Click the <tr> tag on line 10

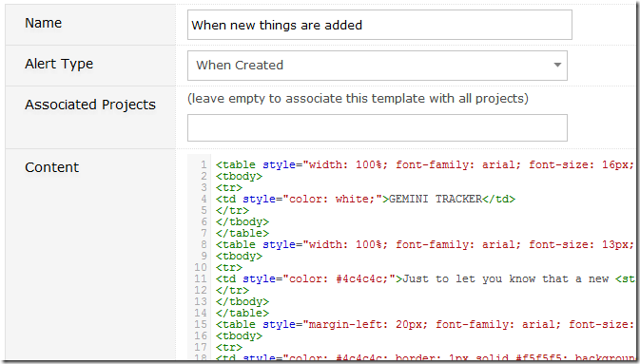point(229,268)
